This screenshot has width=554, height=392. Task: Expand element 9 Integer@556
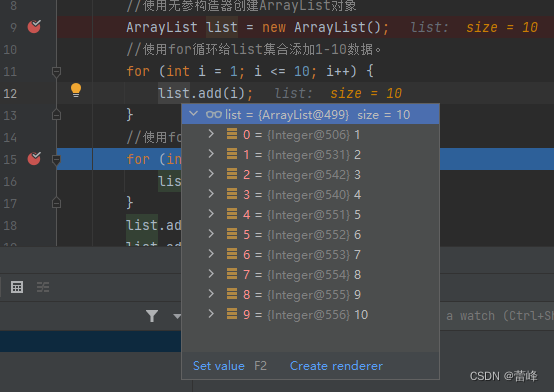[x=211, y=314]
